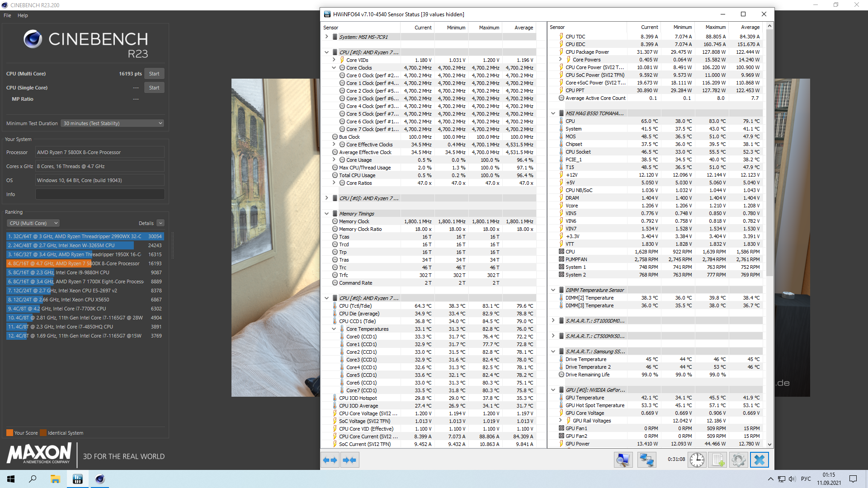Open the File menu in Cinebench
This screenshot has width=868, height=488.
(x=7, y=15)
